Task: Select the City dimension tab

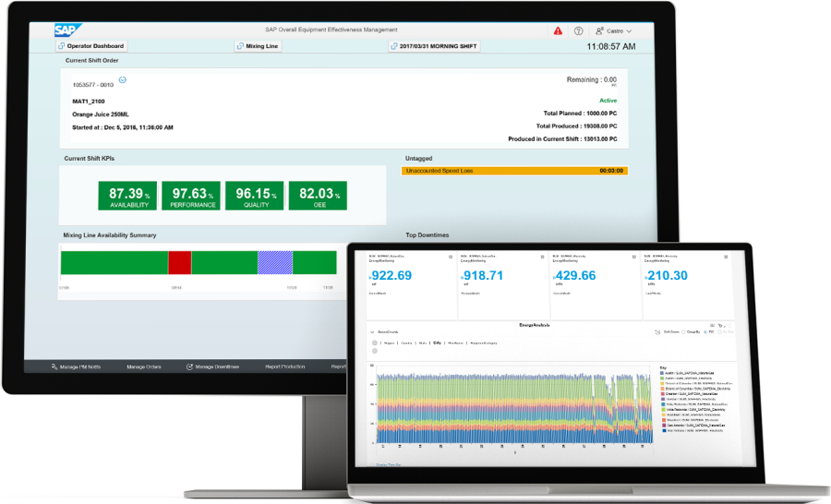Action: pos(438,342)
